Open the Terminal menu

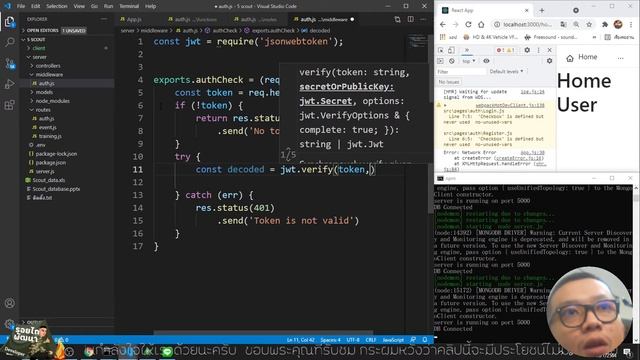click(129, 6)
